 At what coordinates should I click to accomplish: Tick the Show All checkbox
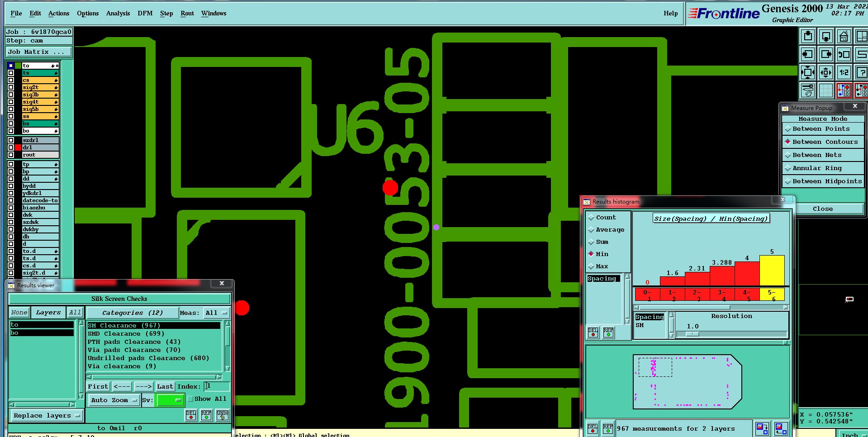coord(190,399)
